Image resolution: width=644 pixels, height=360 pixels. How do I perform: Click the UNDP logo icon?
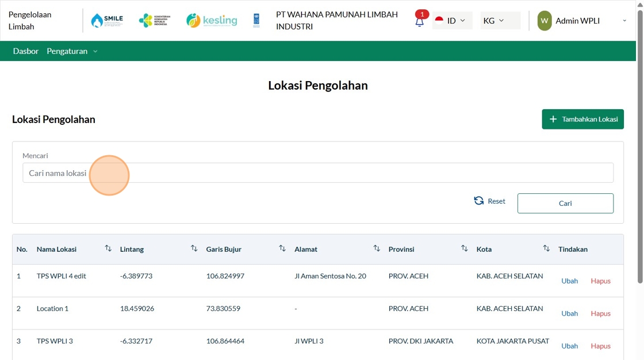point(256,20)
